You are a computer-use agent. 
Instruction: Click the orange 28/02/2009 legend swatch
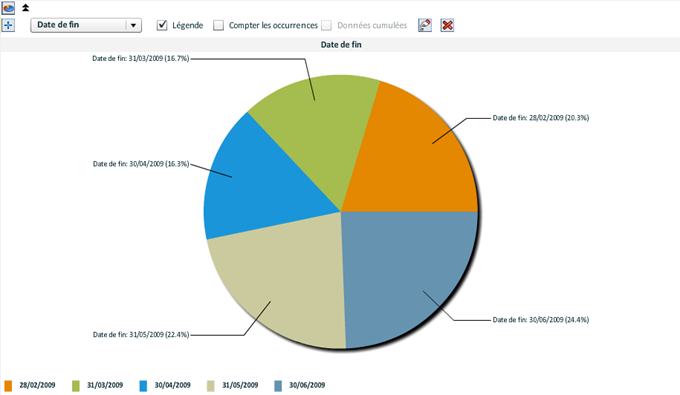point(8,385)
